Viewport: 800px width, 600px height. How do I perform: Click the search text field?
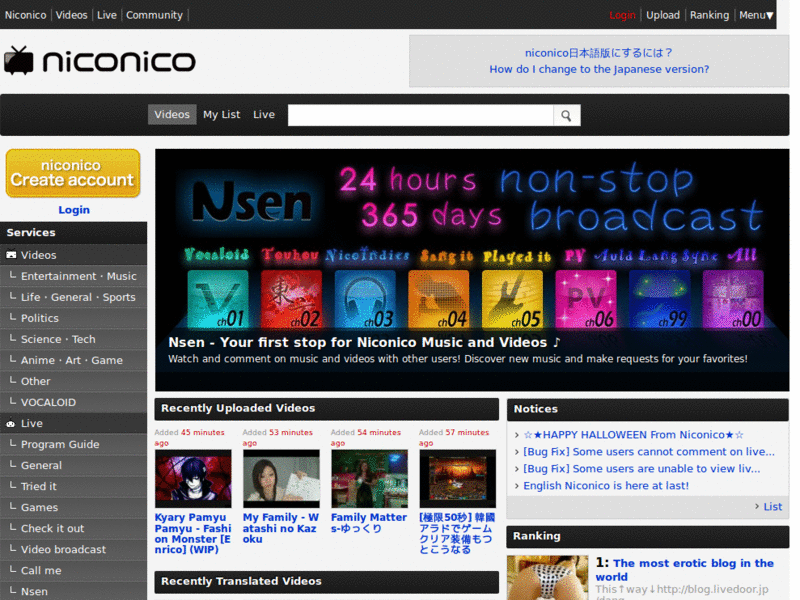[x=420, y=115]
